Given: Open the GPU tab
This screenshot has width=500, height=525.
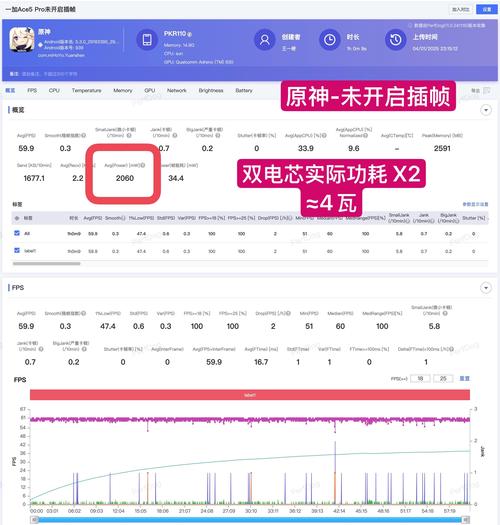Looking at the screenshot, I should pyautogui.click(x=149, y=90).
